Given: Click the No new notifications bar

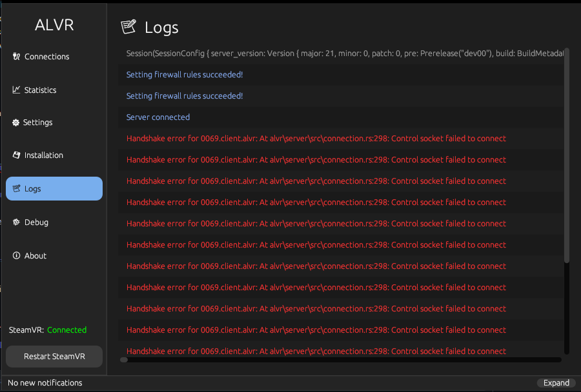Looking at the screenshot, I should coord(45,382).
